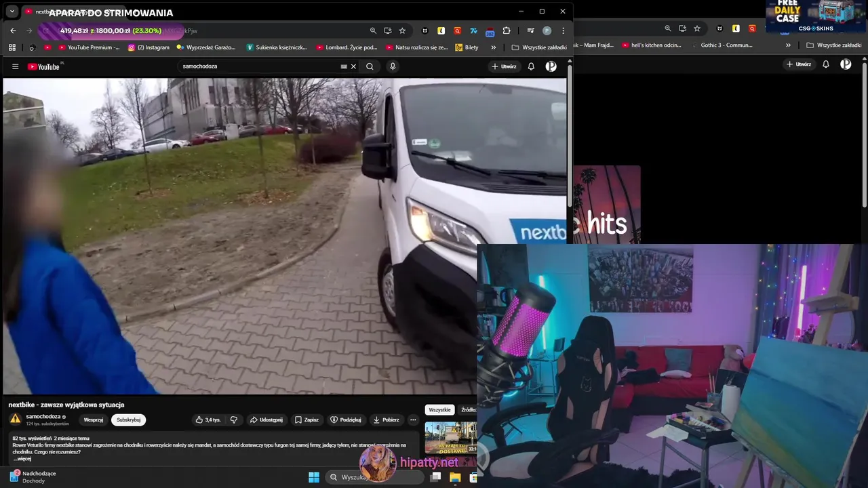Open 'Lombard. Życie pod...' bookmark
Screen dimensions: 868x488
347,47
